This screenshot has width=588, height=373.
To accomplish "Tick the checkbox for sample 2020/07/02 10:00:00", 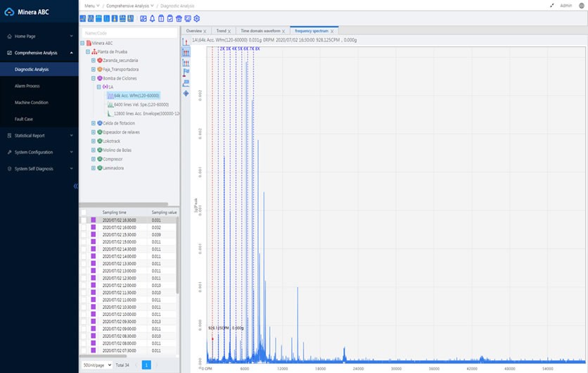I will pyautogui.click(x=84, y=314).
